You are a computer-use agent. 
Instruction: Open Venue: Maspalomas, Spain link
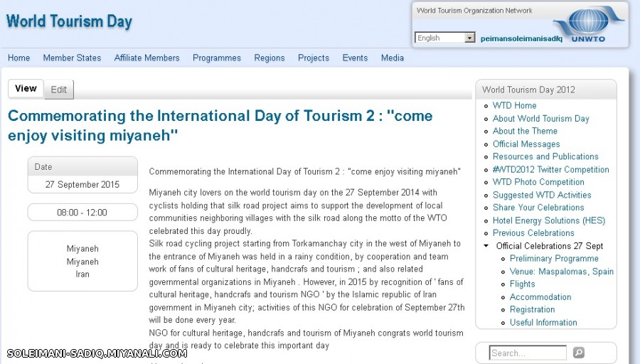pyautogui.click(x=561, y=272)
